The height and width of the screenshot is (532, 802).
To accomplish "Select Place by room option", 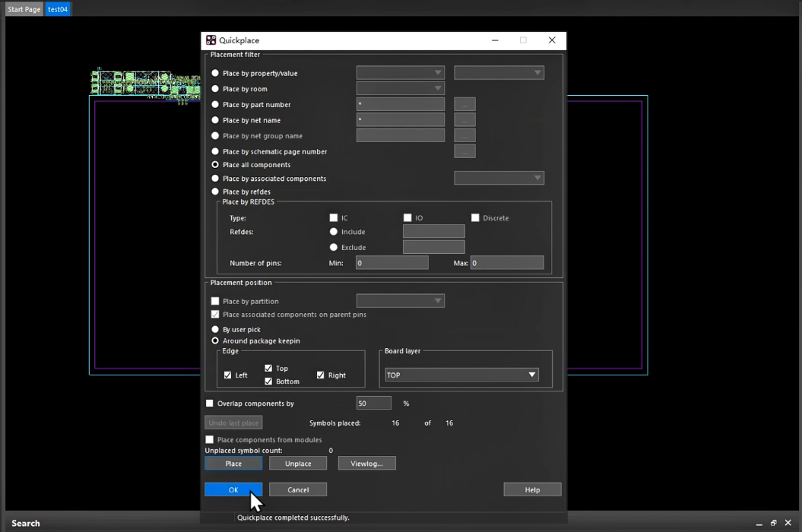I will (x=215, y=88).
